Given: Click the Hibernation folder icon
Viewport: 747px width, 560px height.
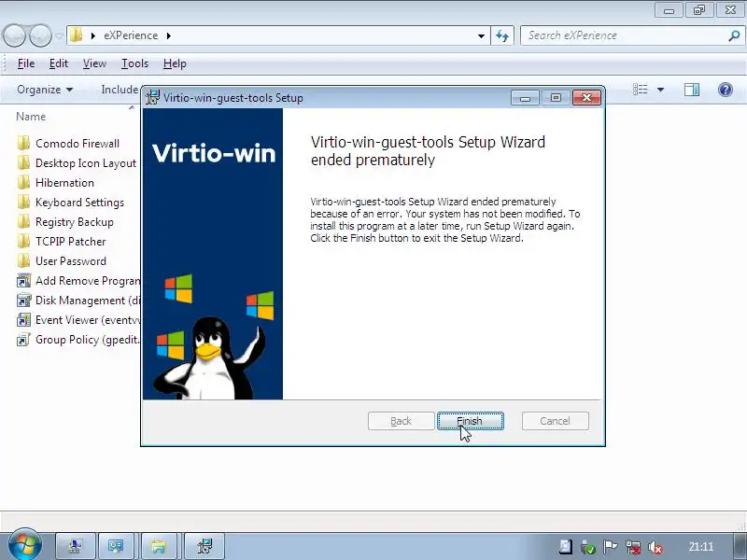Looking at the screenshot, I should pyautogui.click(x=23, y=182).
